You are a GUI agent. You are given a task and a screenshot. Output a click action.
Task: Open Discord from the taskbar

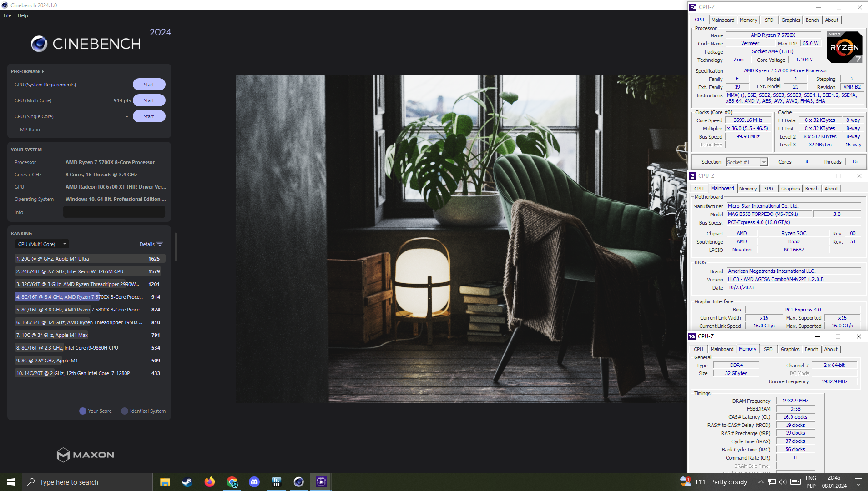point(254,482)
